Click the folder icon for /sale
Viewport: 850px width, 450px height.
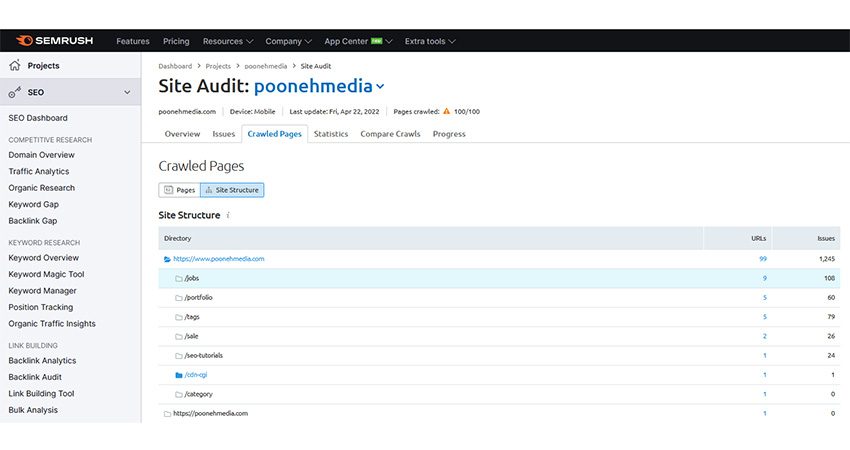click(x=178, y=336)
